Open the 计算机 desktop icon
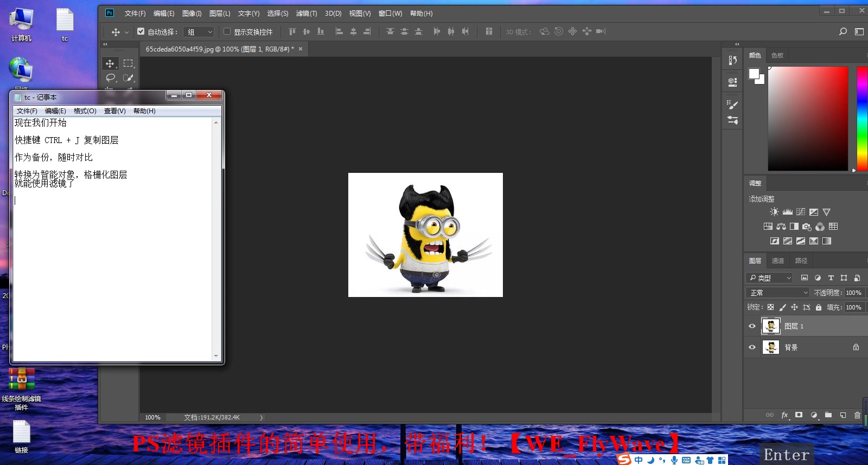 coord(21,25)
